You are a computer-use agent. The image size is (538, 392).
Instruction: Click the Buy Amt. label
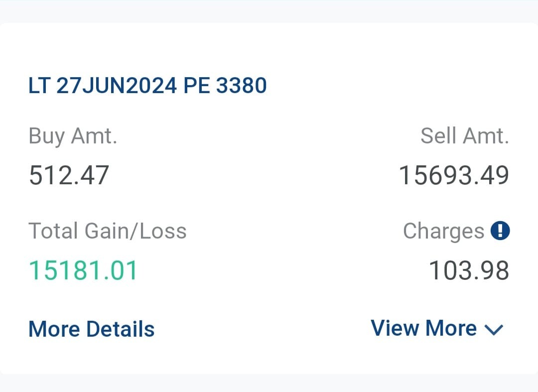click(73, 135)
